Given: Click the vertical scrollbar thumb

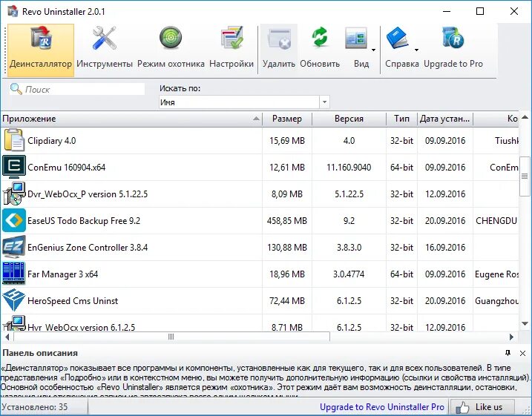Looking at the screenshot, I should tap(525, 176).
